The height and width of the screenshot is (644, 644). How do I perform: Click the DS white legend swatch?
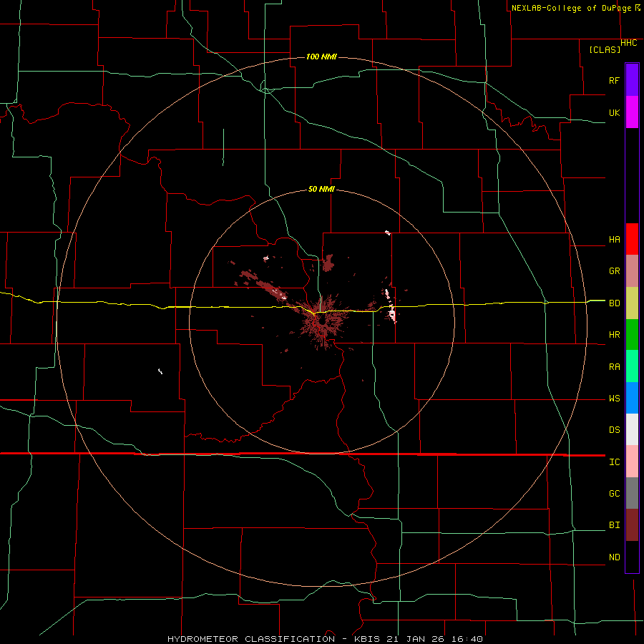pos(632,429)
